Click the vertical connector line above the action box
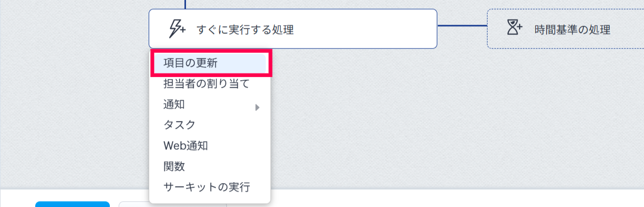644x207 pixels. (185, 4)
